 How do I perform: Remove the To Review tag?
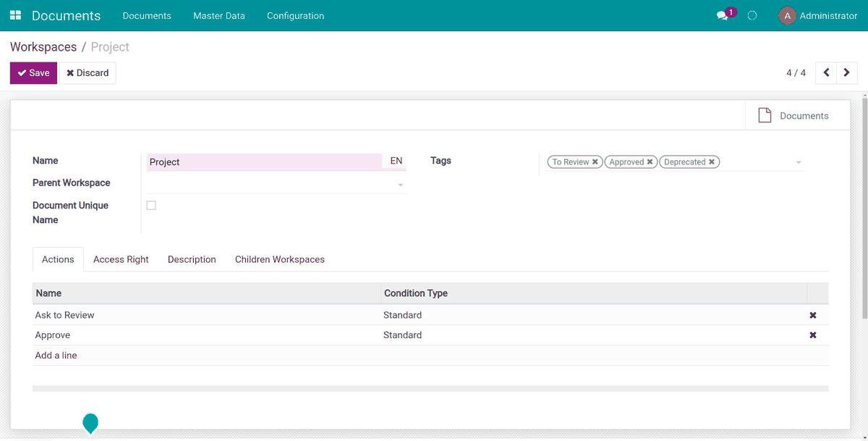tap(595, 162)
